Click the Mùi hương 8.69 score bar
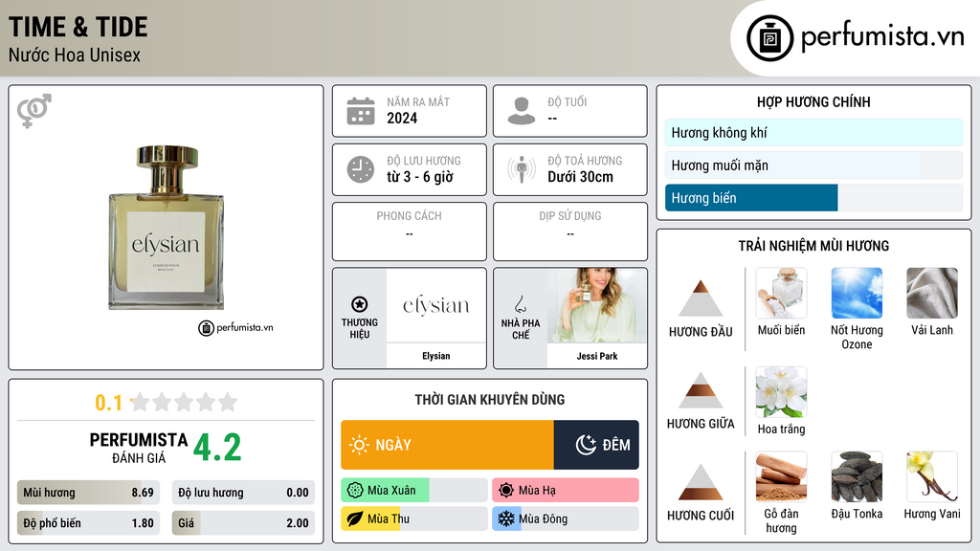Screen dimensions: 980x551 point(89,493)
